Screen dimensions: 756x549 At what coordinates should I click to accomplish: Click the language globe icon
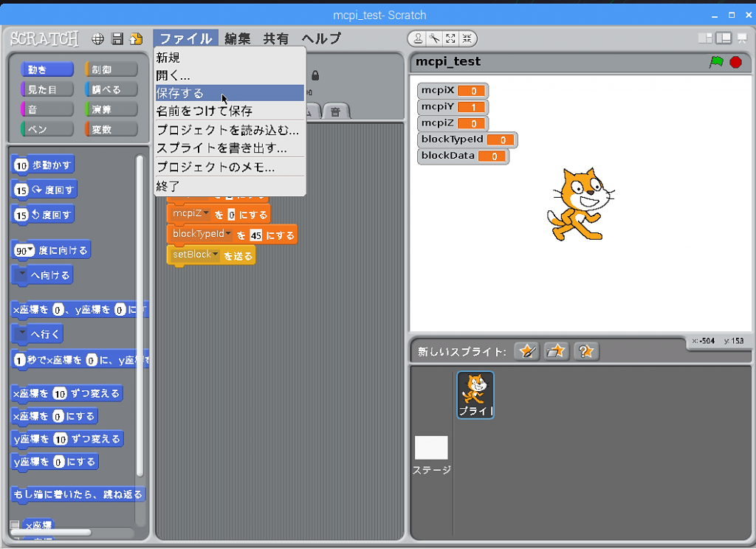click(x=98, y=39)
